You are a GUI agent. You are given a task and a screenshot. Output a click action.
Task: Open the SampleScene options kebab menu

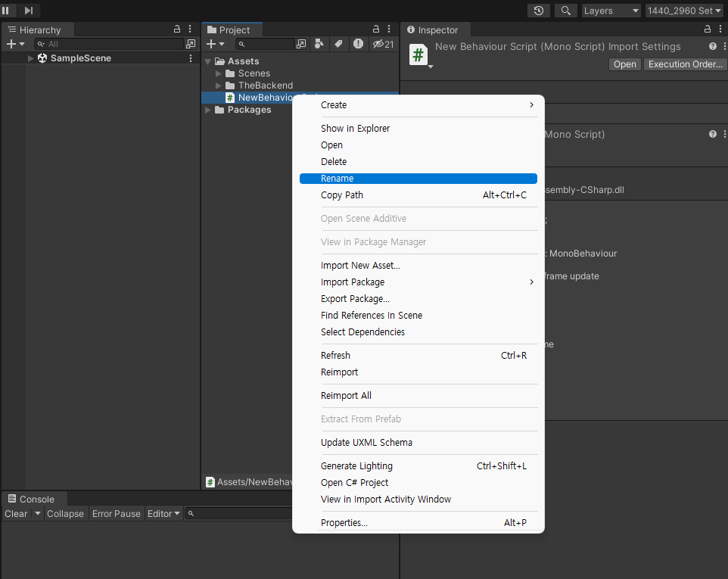point(191,58)
